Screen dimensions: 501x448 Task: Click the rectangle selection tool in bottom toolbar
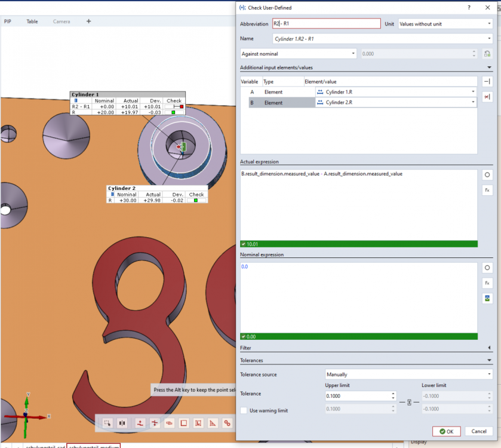(x=107, y=423)
